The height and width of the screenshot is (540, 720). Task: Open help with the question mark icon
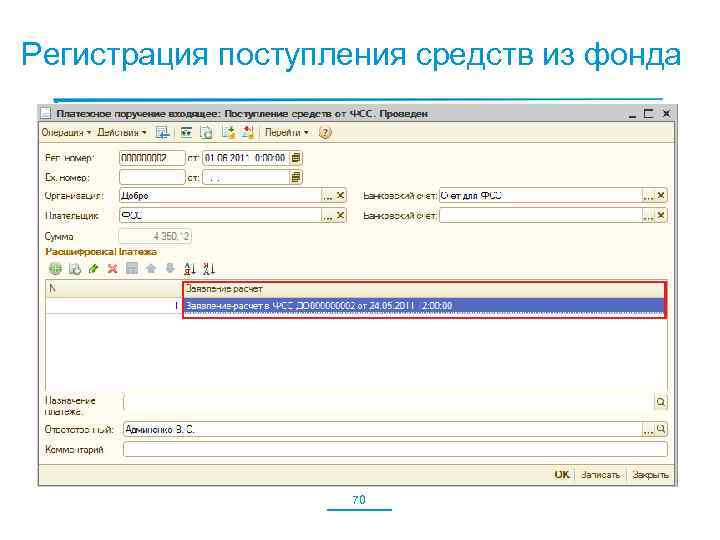pyautogui.click(x=325, y=133)
